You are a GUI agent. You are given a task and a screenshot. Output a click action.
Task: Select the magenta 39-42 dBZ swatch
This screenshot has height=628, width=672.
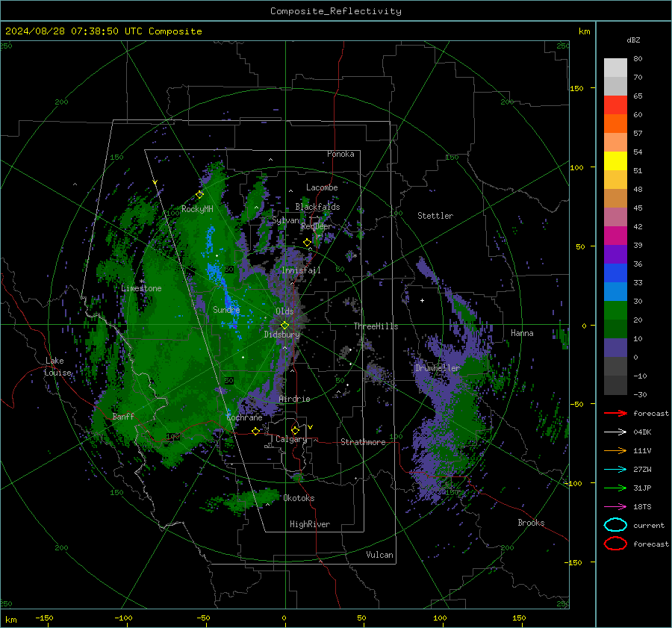(615, 236)
